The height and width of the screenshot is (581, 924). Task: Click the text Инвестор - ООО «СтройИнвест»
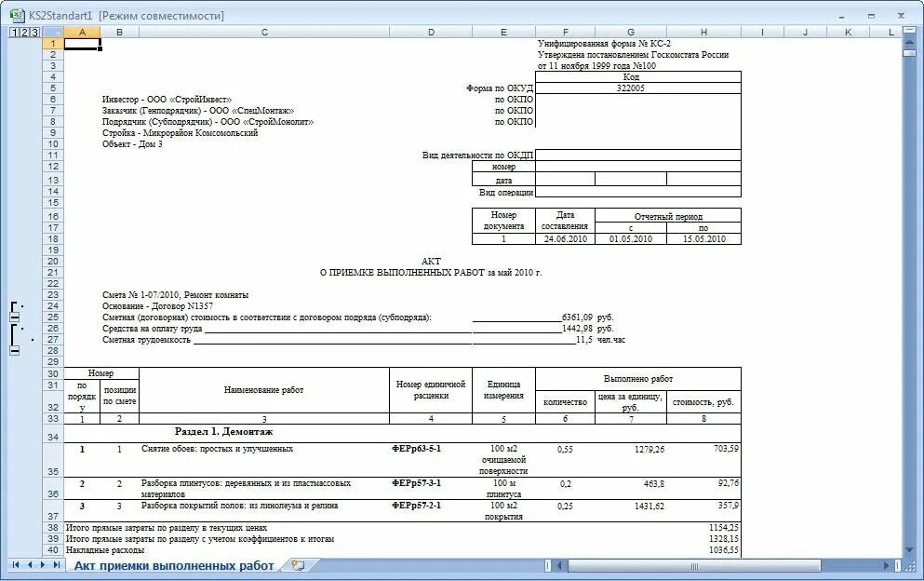167,99
